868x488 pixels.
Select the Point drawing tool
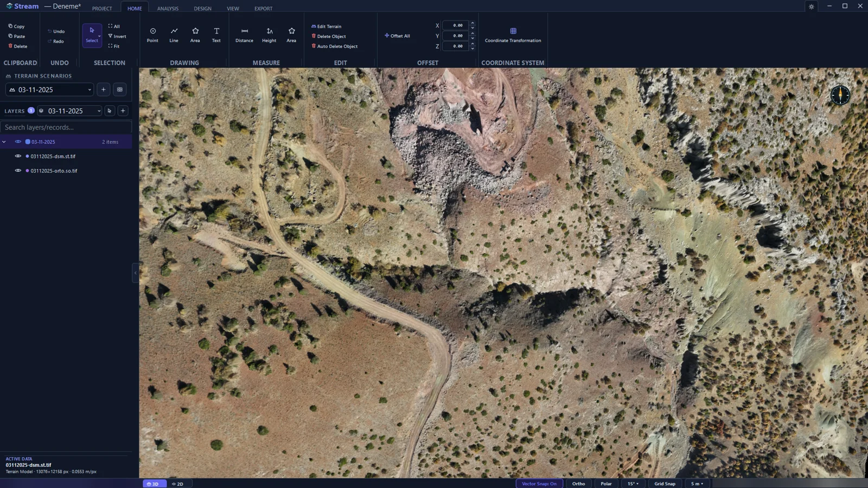(152, 35)
